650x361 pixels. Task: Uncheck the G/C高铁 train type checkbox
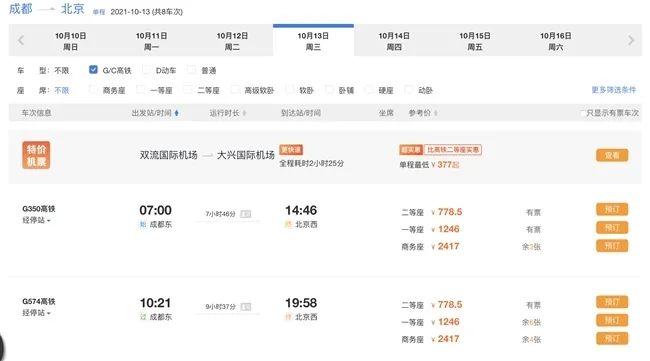(x=93, y=70)
